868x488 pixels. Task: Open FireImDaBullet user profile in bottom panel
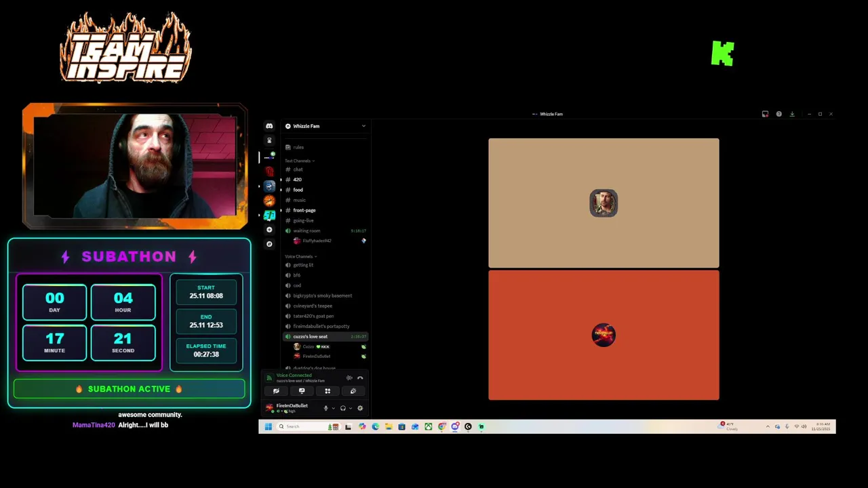tap(288, 408)
